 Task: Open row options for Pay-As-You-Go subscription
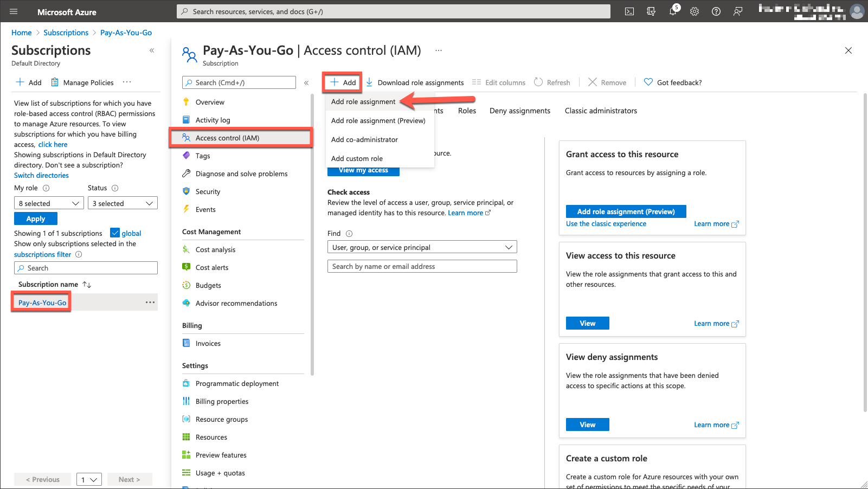pyautogui.click(x=150, y=303)
